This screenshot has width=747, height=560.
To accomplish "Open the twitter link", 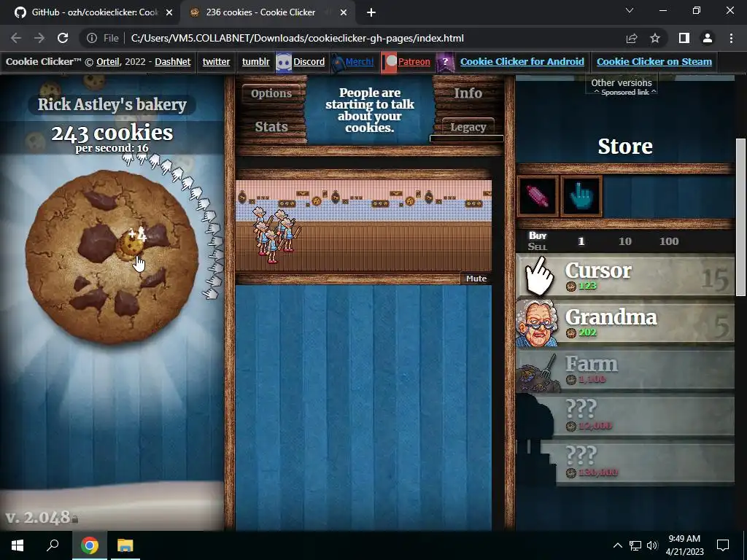I will [x=216, y=62].
